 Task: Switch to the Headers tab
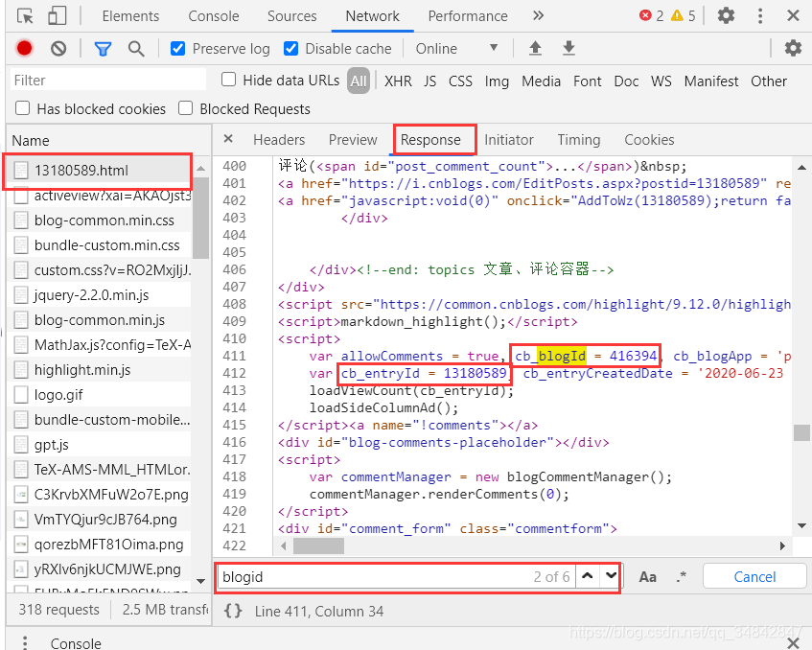[279, 140]
